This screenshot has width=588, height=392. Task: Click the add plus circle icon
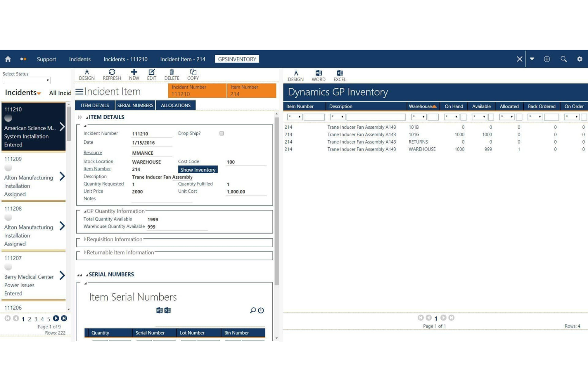coord(547,59)
